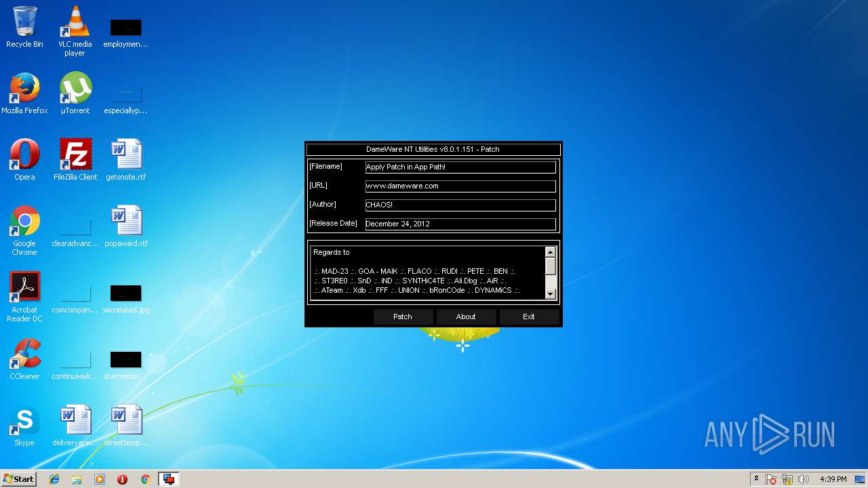868x488 pixels.
Task: Select the clearadvanc... desktop file
Action: 75,230
